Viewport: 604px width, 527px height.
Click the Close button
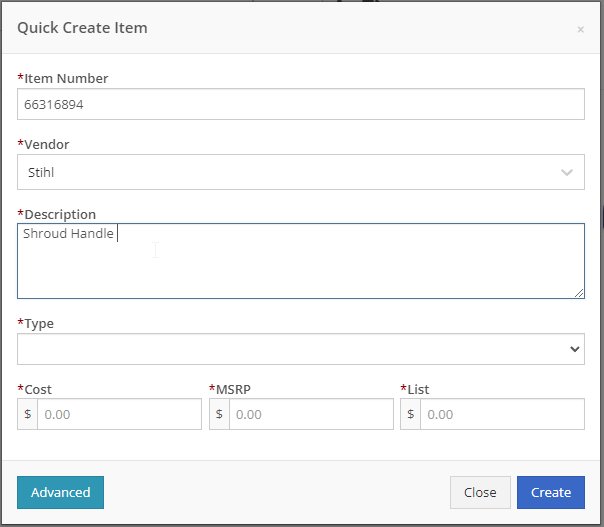click(x=480, y=492)
